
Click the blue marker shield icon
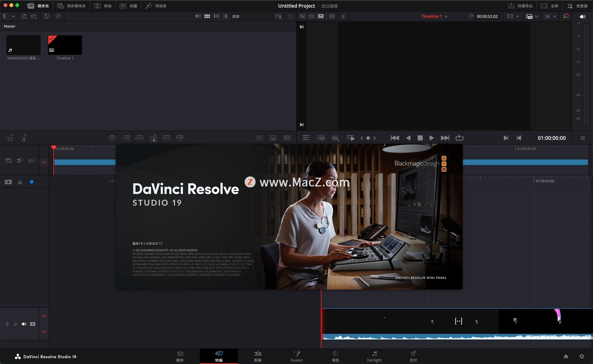(x=32, y=182)
